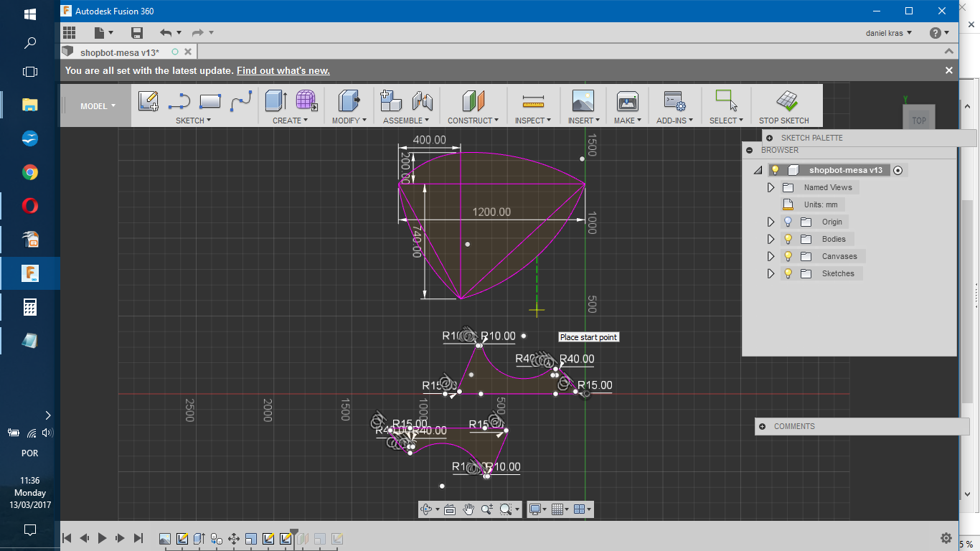This screenshot has height=551, width=980.
Task: Expand the Sketches folder in browser
Action: tap(771, 273)
